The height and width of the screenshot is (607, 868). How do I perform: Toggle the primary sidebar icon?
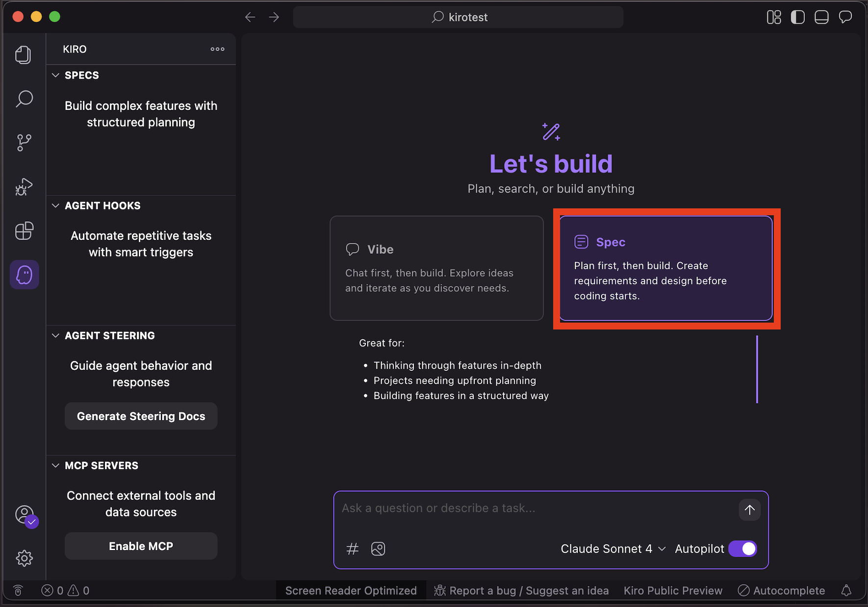pyautogui.click(x=798, y=17)
